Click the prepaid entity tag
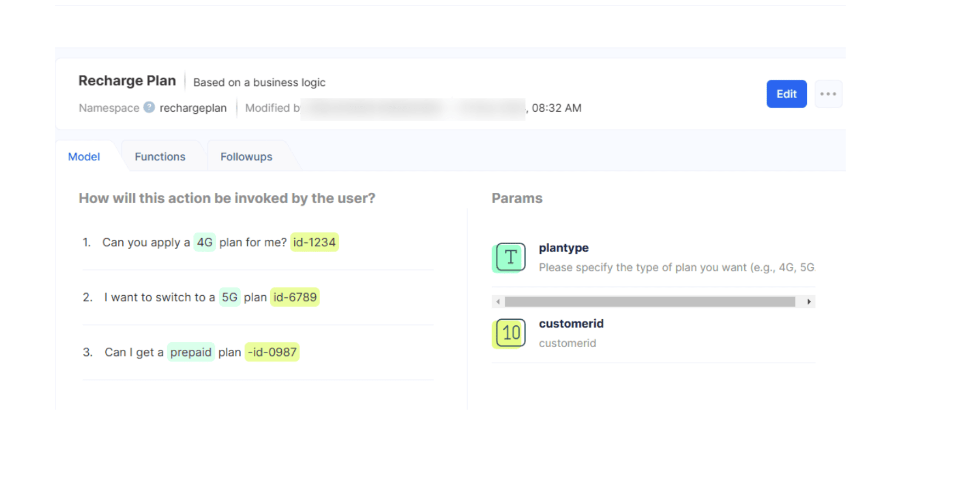The image size is (980, 483). click(190, 352)
